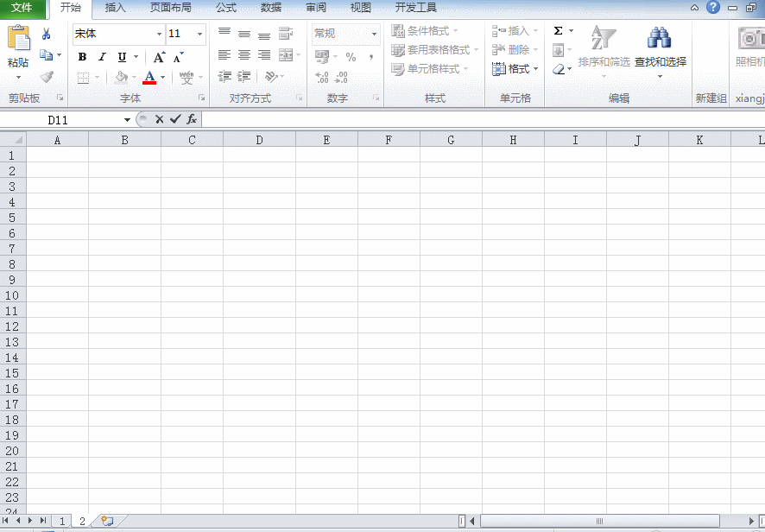Image resolution: width=765 pixels, height=532 pixels.
Task: Toggle align text right
Action: point(264,55)
